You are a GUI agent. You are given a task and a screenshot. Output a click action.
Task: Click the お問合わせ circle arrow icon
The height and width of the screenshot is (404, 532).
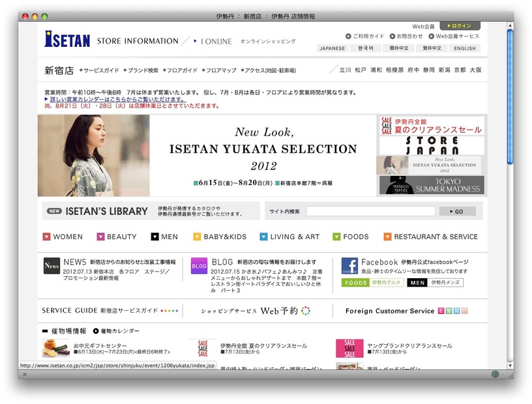click(392, 36)
